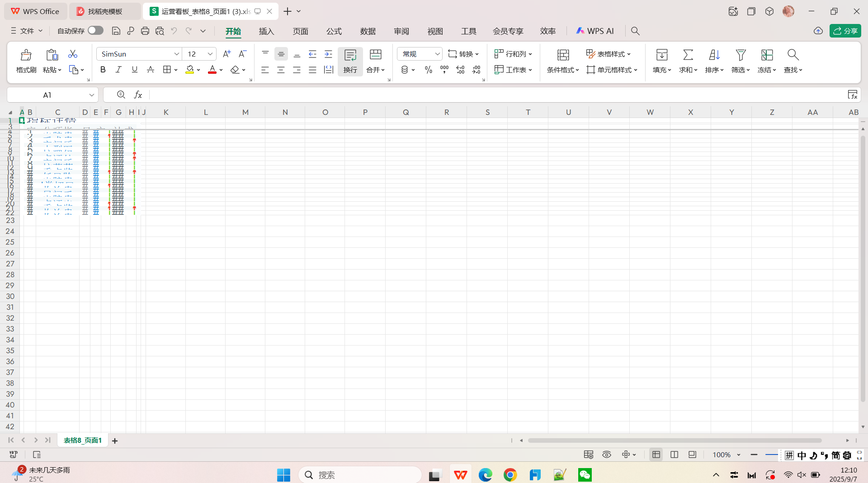The width and height of the screenshot is (868, 483).
Task: Click the Italic formatting icon
Action: coord(118,70)
